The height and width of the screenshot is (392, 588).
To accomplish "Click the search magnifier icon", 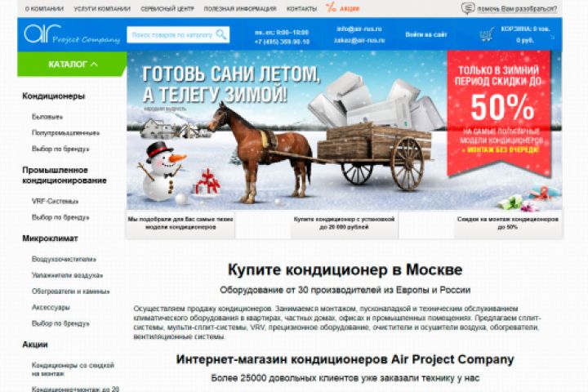I will [x=221, y=34].
